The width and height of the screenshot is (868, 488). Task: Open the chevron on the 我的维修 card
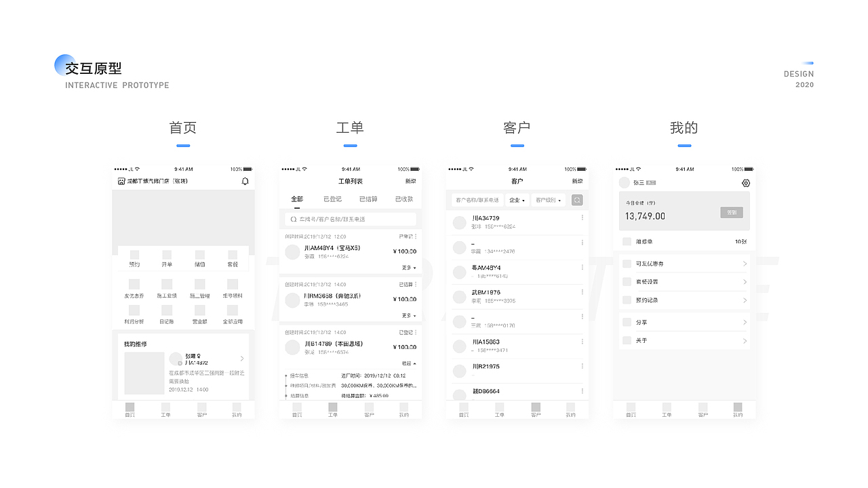tap(242, 359)
